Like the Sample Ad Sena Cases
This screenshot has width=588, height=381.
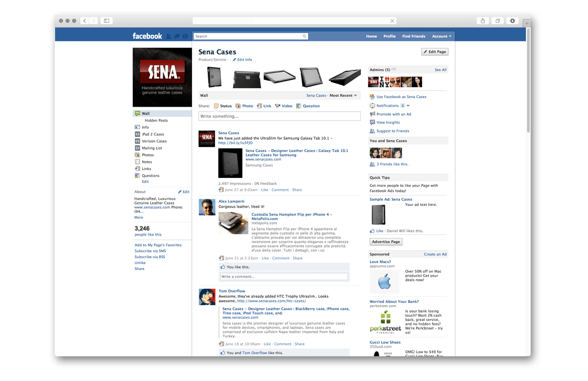tap(380, 231)
